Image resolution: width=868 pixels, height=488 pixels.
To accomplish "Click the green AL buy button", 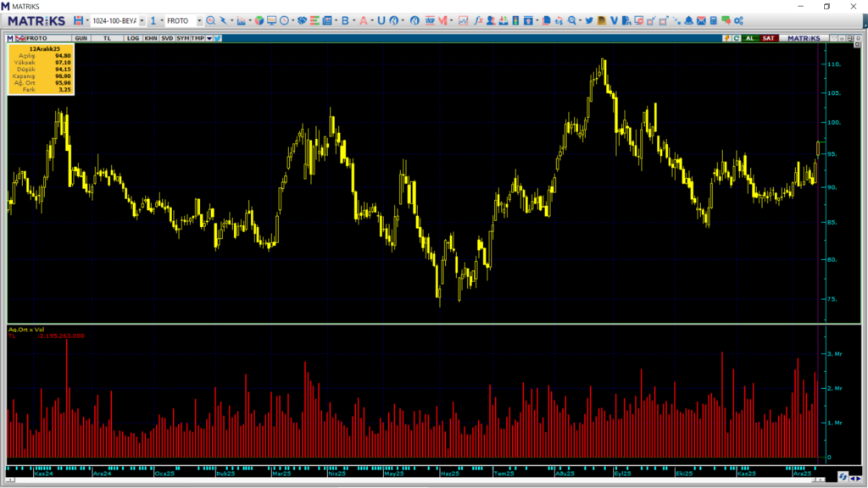I will pos(750,38).
